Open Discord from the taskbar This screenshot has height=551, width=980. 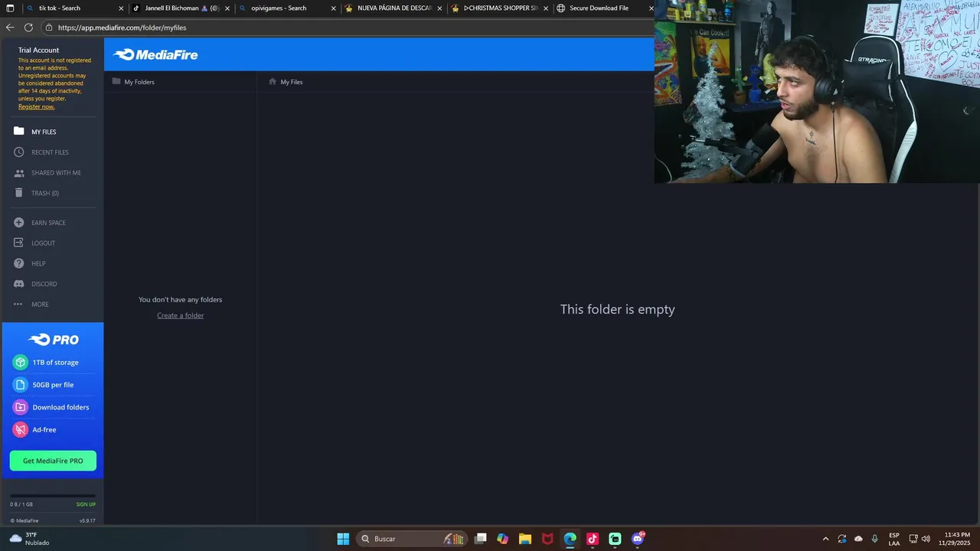(x=638, y=539)
